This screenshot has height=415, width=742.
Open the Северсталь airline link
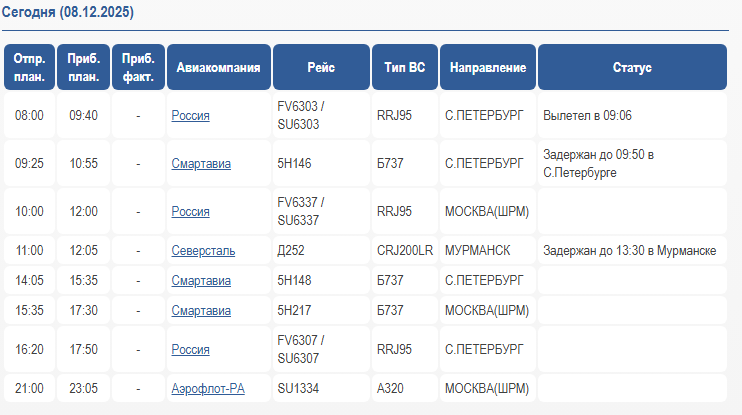[203, 250]
